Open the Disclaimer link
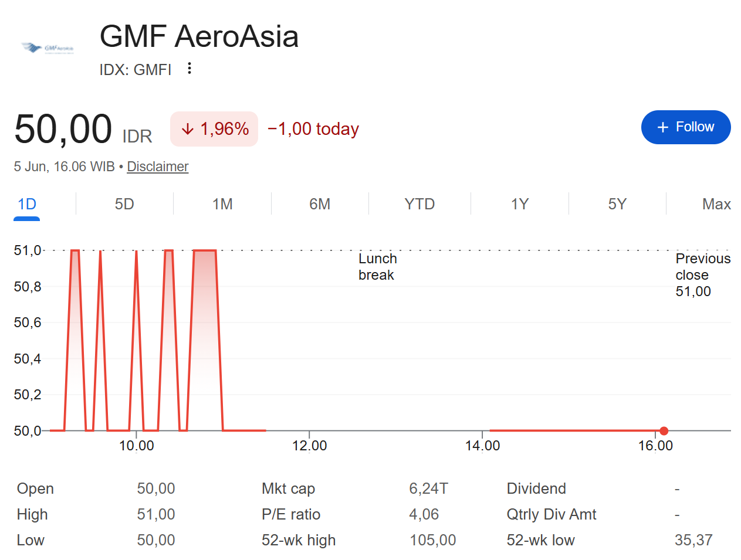Image resolution: width=741 pixels, height=560 pixels. click(x=158, y=167)
